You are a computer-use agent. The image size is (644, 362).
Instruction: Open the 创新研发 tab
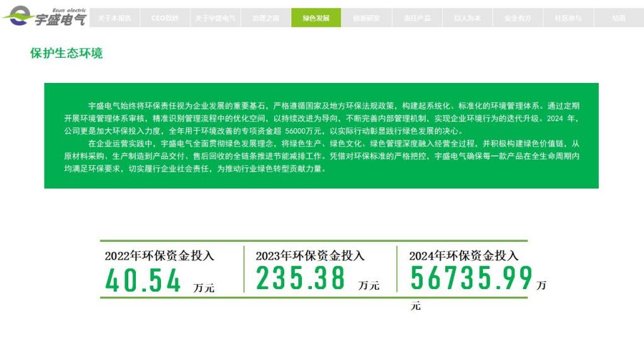click(x=367, y=18)
